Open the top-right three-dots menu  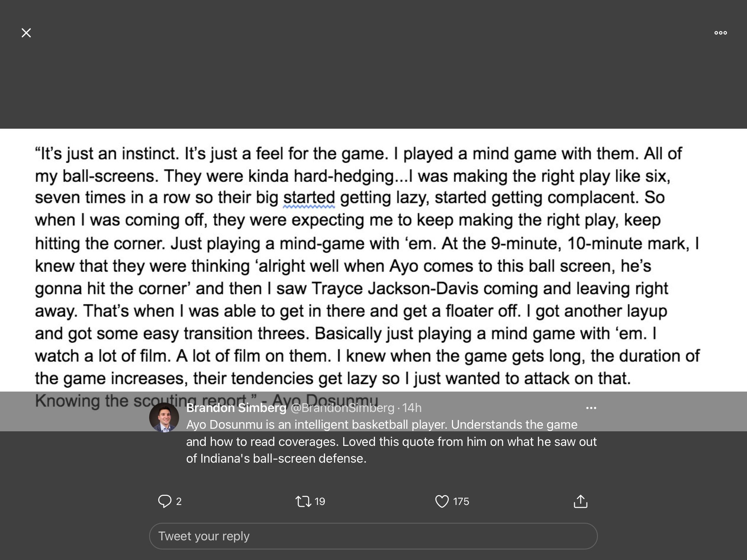point(720,33)
